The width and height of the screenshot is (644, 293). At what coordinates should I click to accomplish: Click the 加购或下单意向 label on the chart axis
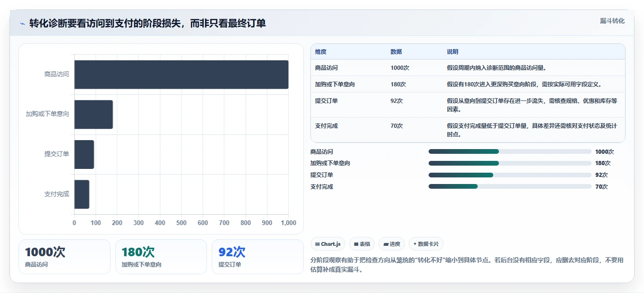[48, 114]
